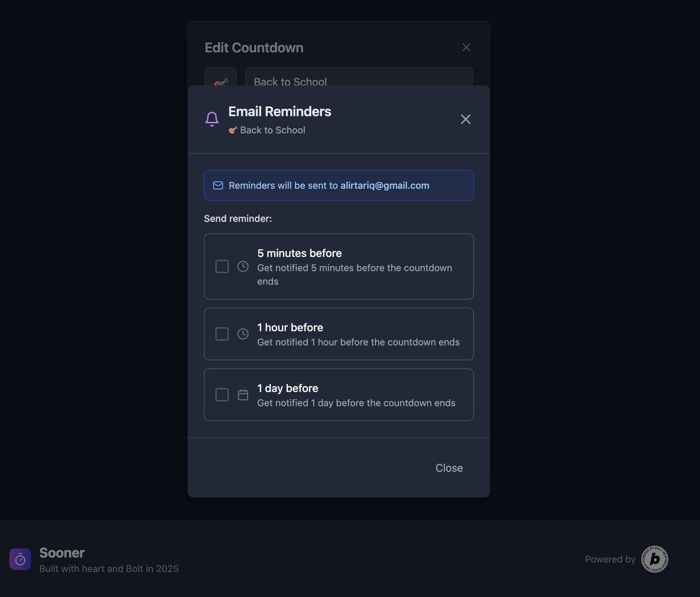Close the Email Reminders dialog with X

click(465, 119)
